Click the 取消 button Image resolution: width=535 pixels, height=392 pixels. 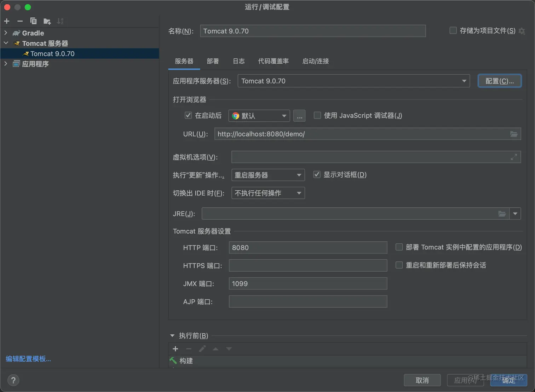coord(422,380)
